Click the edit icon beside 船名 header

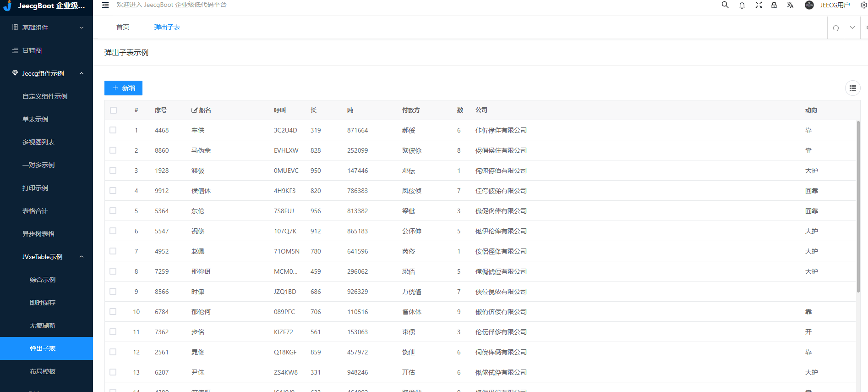(x=194, y=110)
